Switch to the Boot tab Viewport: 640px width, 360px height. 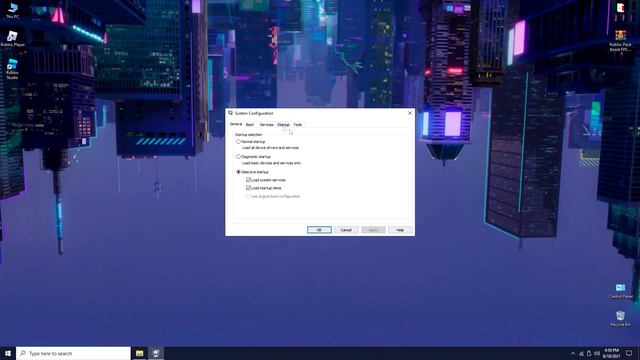[x=249, y=124]
